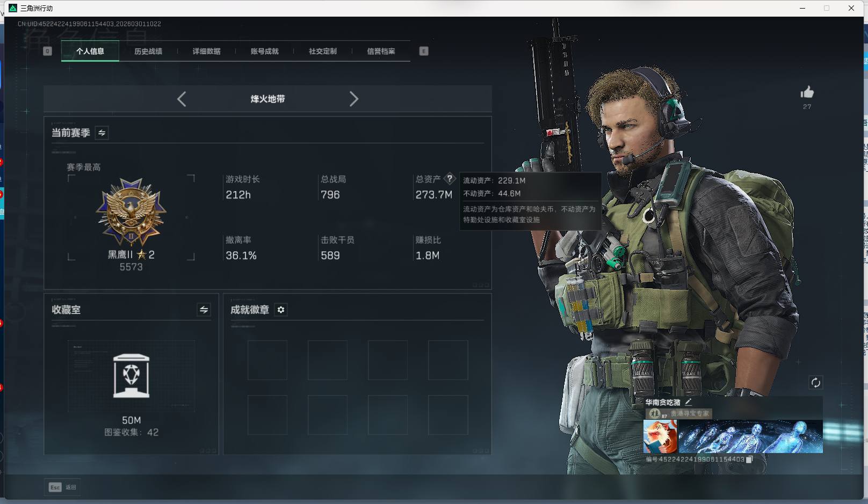Click the 589 击败干员 value
Viewport: 868px width, 504px height.
coord(330,255)
